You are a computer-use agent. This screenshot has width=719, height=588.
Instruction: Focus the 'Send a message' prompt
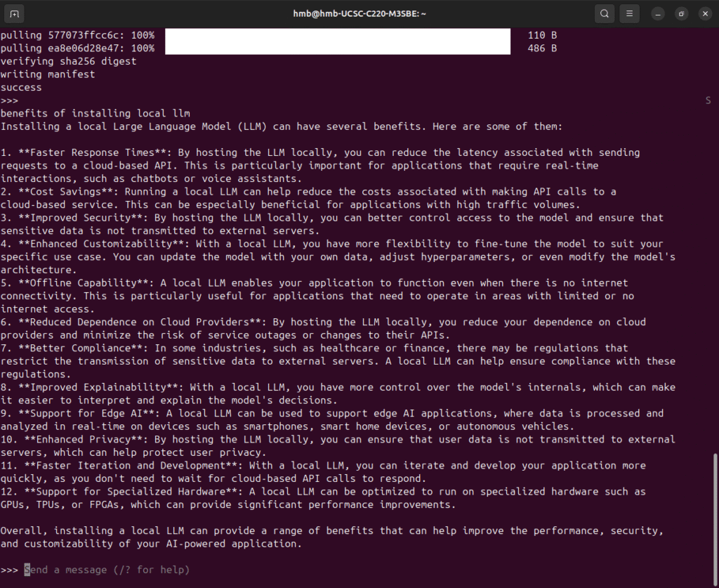(x=107, y=570)
